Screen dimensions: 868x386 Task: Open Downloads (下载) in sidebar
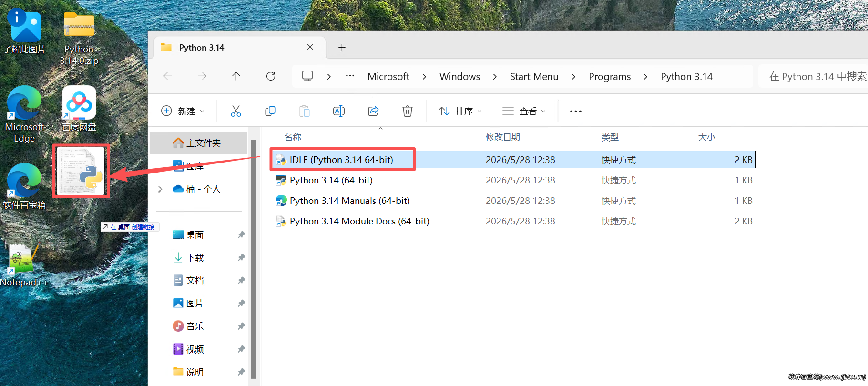point(188,258)
